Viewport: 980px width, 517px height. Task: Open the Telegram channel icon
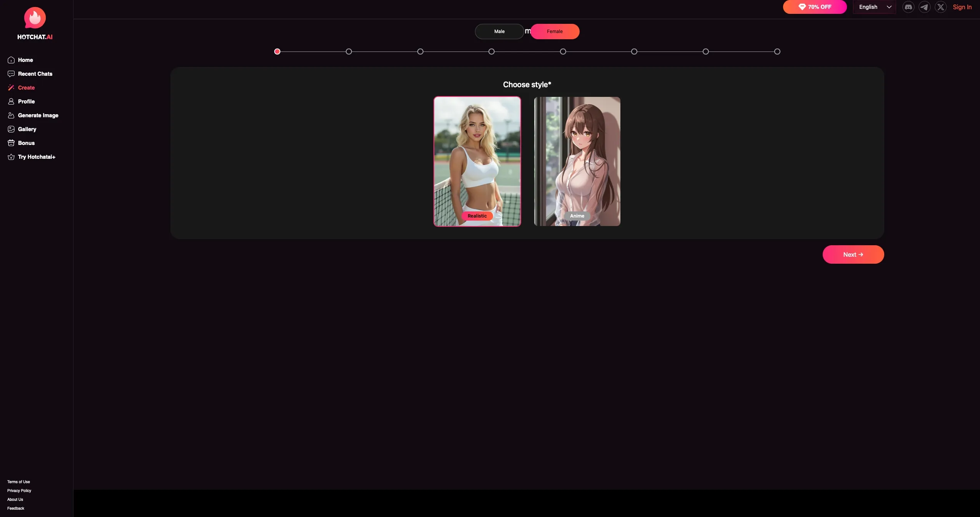click(x=924, y=7)
